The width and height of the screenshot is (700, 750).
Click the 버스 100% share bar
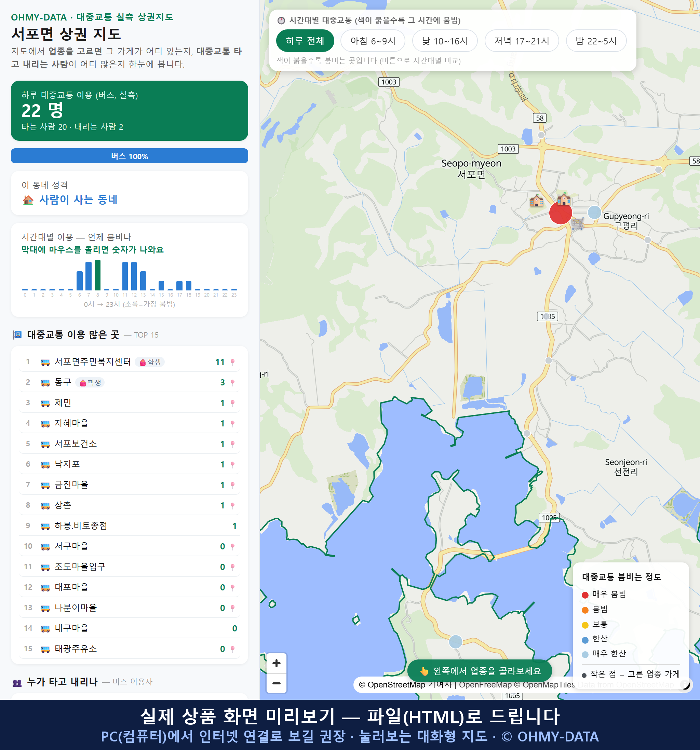click(130, 156)
